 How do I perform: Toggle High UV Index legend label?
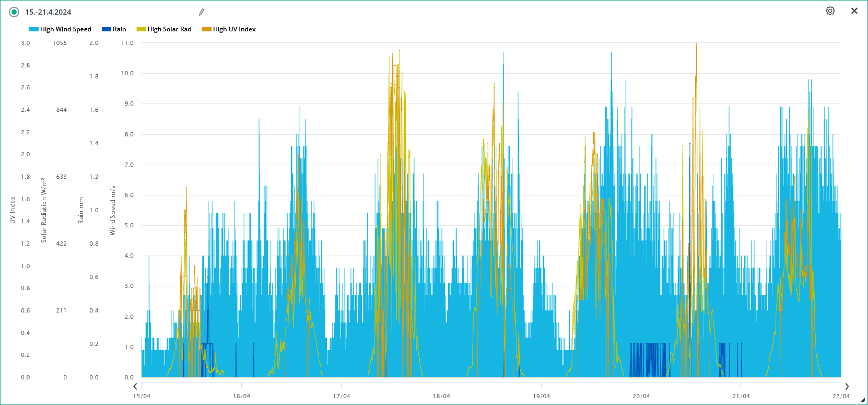(234, 29)
